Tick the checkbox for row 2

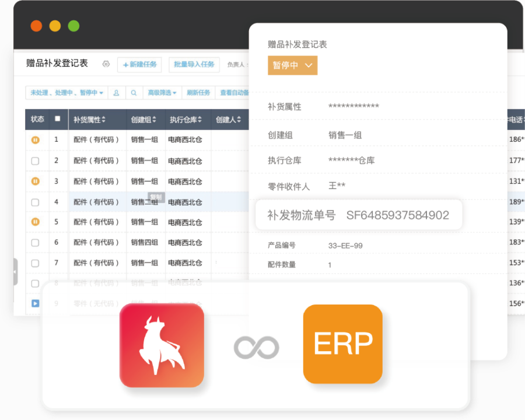pyautogui.click(x=35, y=161)
